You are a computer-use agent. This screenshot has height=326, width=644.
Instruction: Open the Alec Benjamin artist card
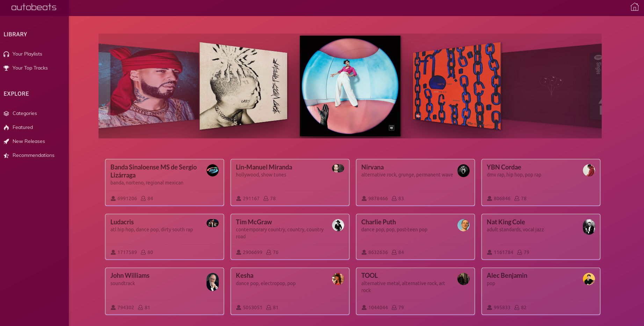[541, 291]
